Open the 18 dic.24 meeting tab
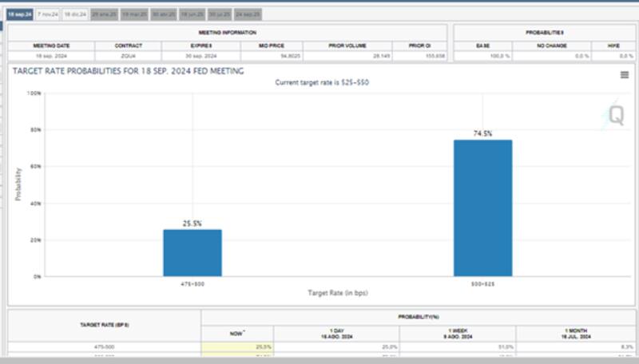Viewport: 639px width, 364px height. [x=75, y=14]
